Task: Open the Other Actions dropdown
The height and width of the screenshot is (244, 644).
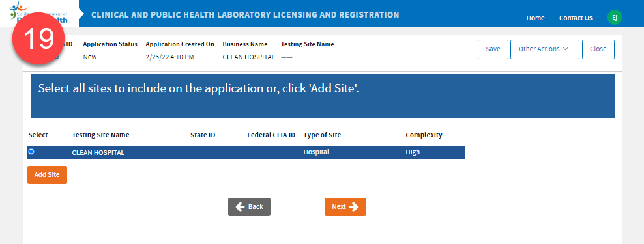Action: pyautogui.click(x=545, y=49)
